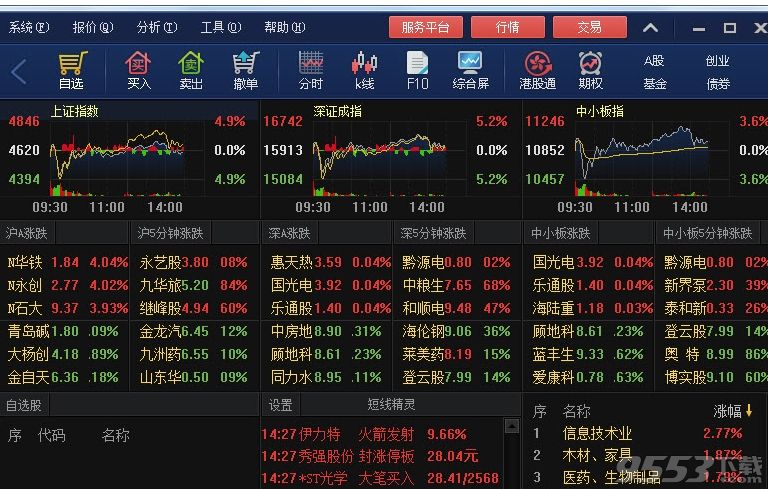Screen dimensions: 768x489
Task: Go back with the toolbar left arrow
Action: pyautogui.click(x=19, y=72)
